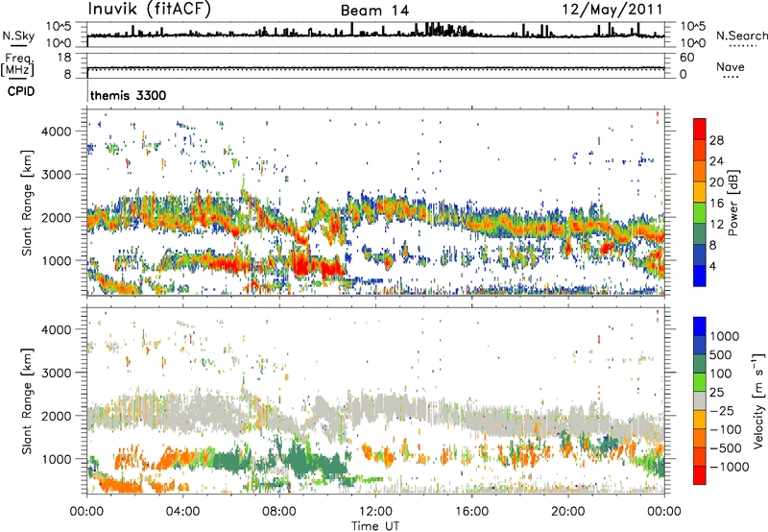
Task: Click the '2000' tick on the velocity panel
Action: 57,416
